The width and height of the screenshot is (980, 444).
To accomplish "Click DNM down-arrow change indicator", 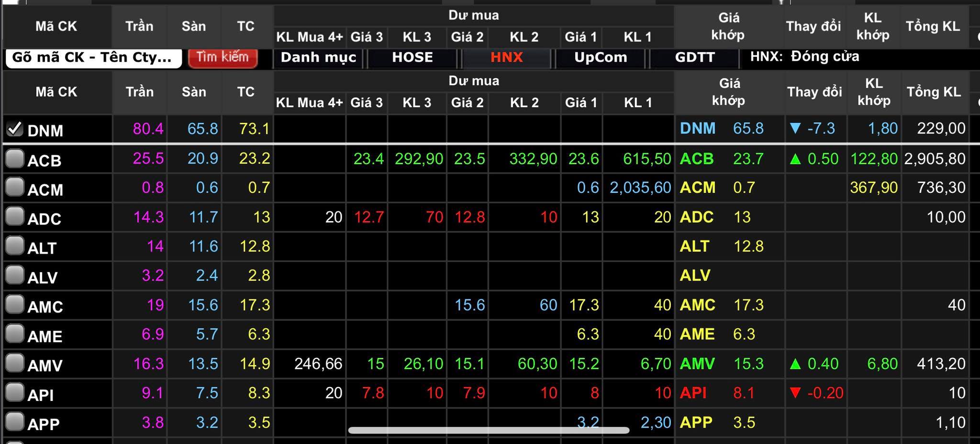I will pyautogui.click(x=795, y=128).
